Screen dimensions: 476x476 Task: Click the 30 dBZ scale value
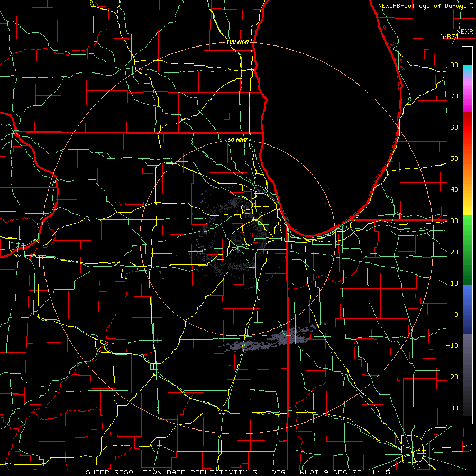[x=454, y=221]
